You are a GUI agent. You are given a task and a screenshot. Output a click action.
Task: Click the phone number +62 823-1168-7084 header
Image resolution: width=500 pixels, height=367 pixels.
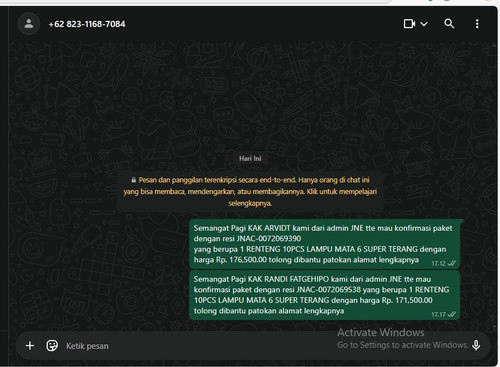[87, 24]
